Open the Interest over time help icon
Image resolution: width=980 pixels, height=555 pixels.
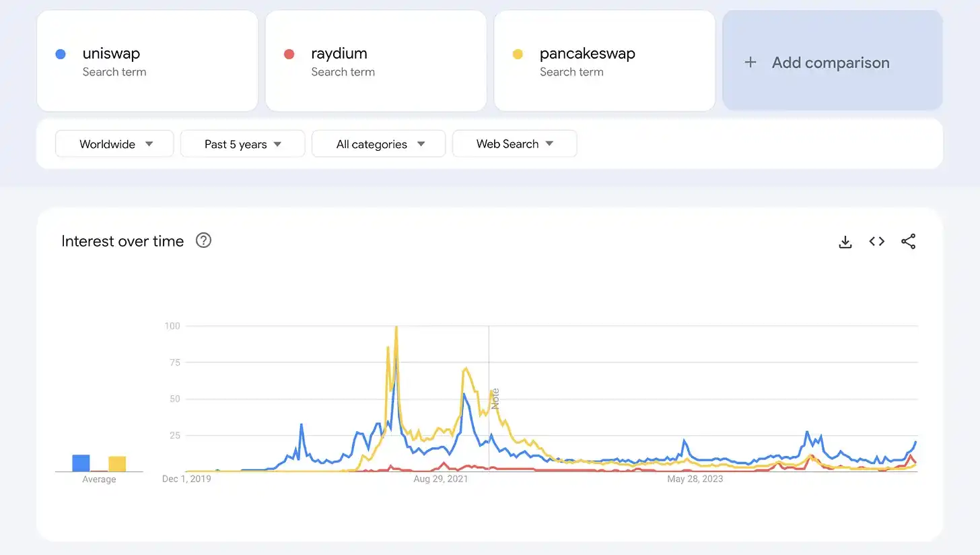pyautogui.click(x=203, y=240)
